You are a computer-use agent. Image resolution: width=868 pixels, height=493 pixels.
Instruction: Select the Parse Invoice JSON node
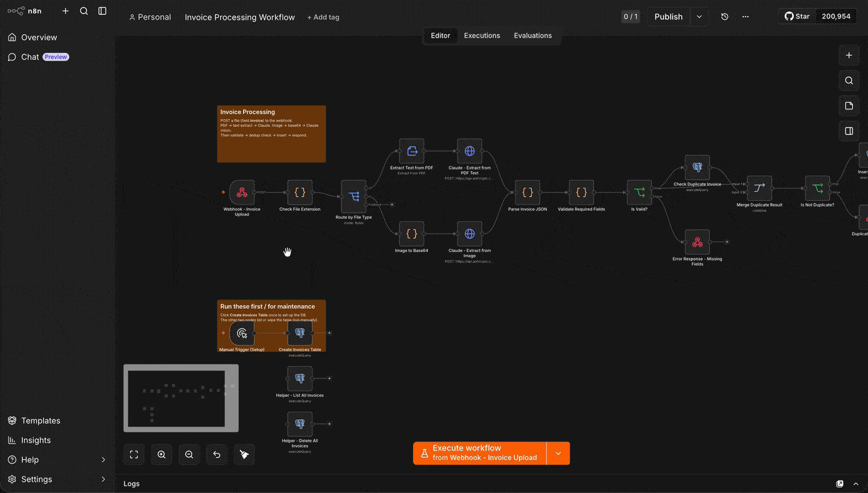pos(528,193)
